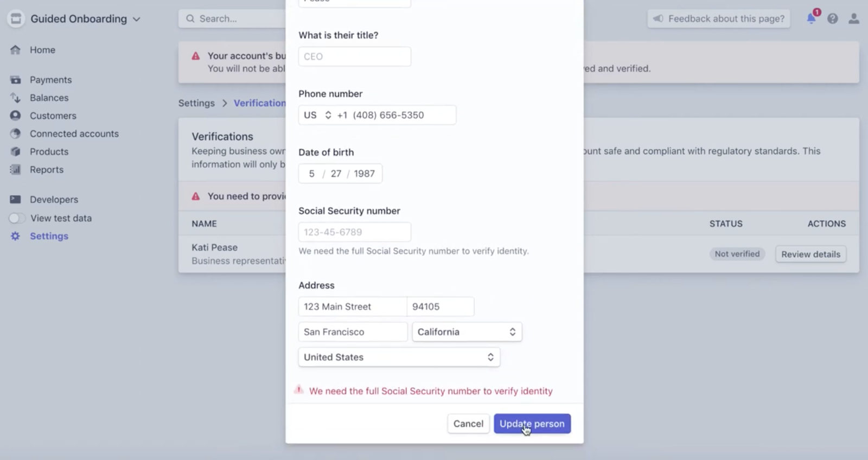
Task: Click the Connected accounts globe icon
Action: click(x=15, y=133)
